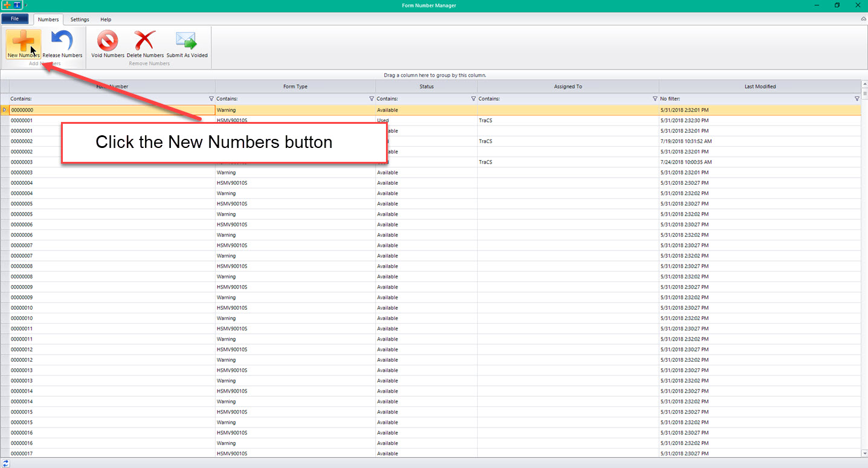868x468 pixels.
Task: Open the Last Modified filter dropdown
Action: [x=857, y=98]
